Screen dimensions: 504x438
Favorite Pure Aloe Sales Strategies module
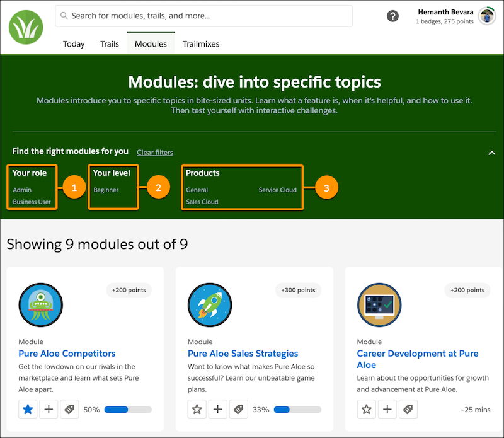coord(197,410)
